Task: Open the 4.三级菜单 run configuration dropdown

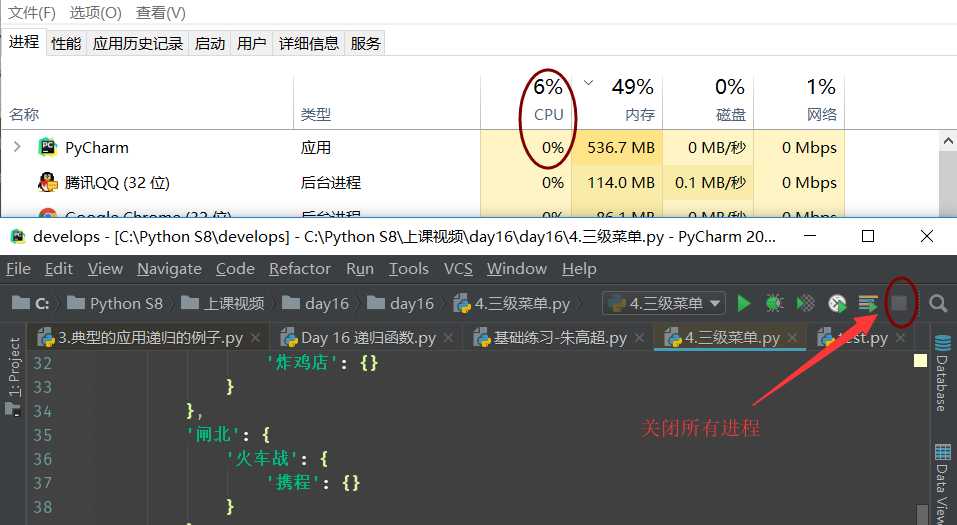Action: [664, 303]
